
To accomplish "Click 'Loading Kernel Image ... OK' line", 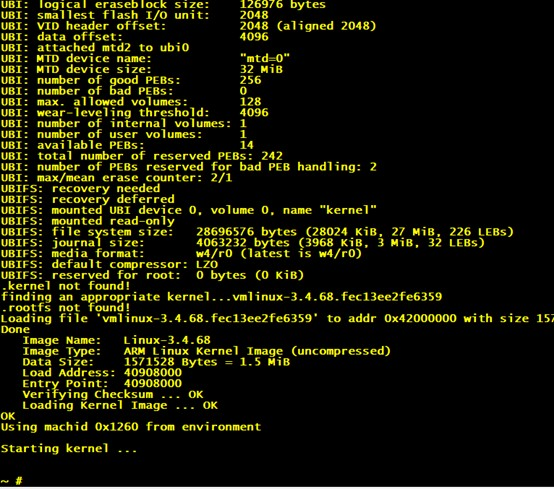I will 120,405.
